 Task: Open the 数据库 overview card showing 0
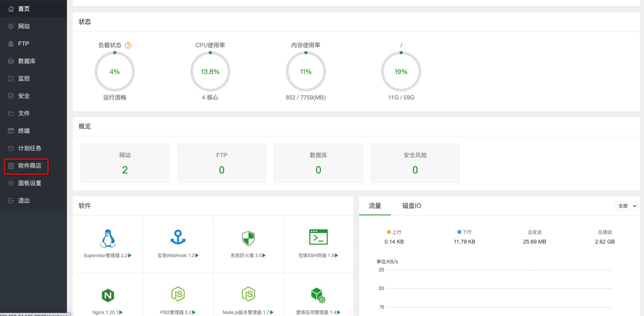[x=319, y=163]
